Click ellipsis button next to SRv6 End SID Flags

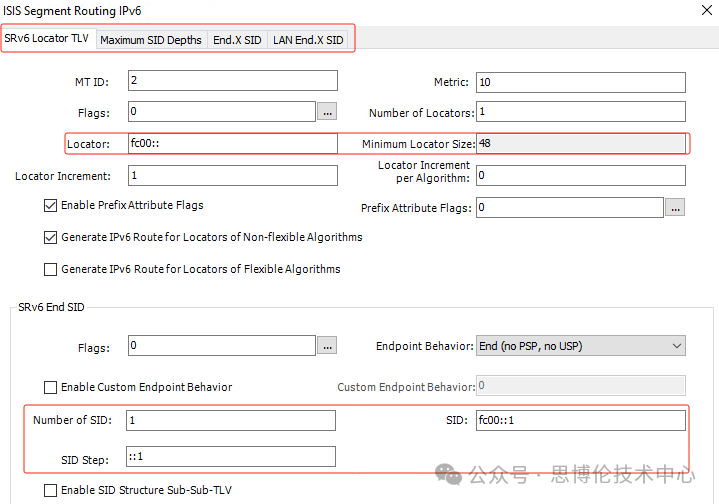327,346
